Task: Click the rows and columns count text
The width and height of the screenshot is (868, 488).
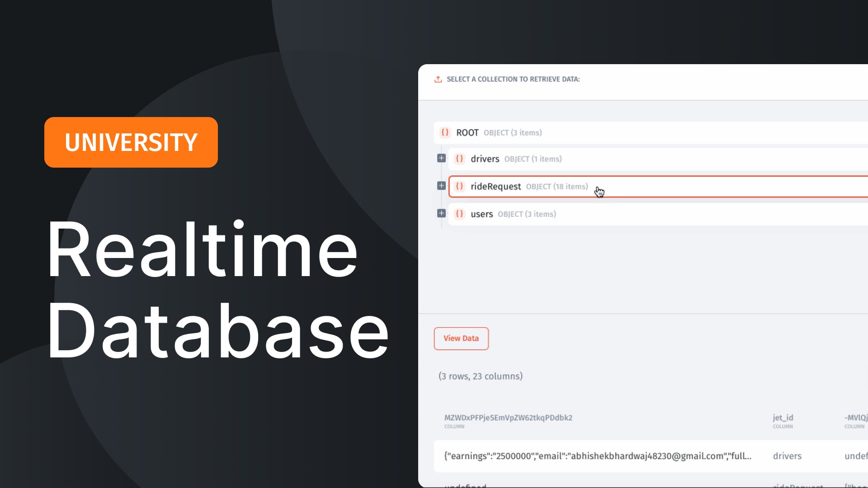Action: coord(480,376)
